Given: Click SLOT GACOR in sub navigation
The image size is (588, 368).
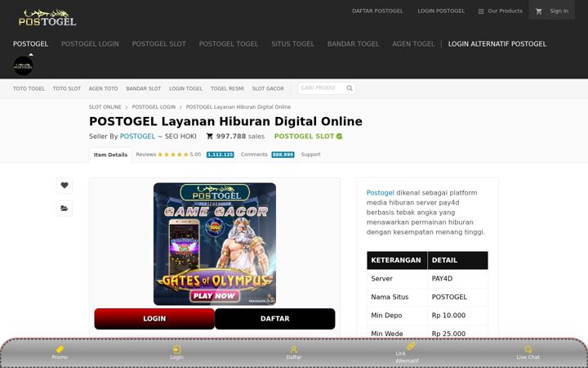Looking at the screenshot, I should 268,88.
